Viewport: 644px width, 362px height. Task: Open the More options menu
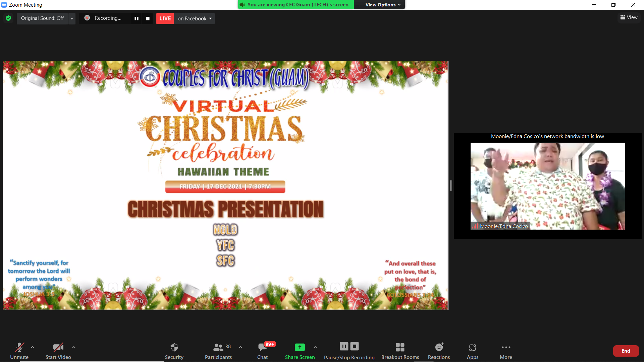[x=506, y=351]
